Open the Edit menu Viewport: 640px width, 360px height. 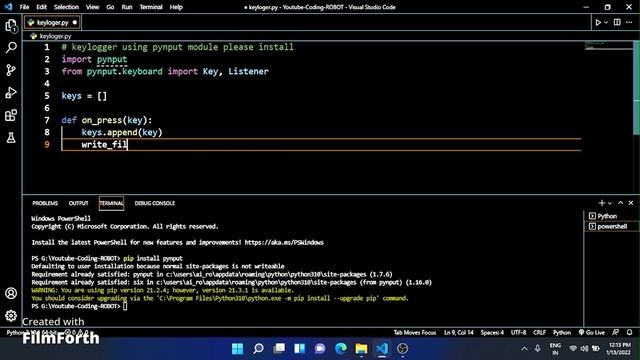(x=41, y=7)
